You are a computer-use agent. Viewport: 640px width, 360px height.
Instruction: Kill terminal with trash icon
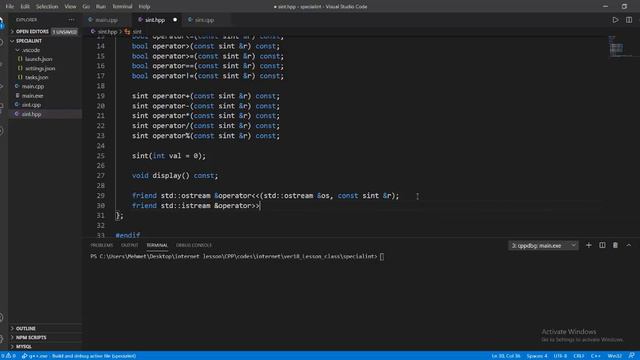(x=615, y=245)
